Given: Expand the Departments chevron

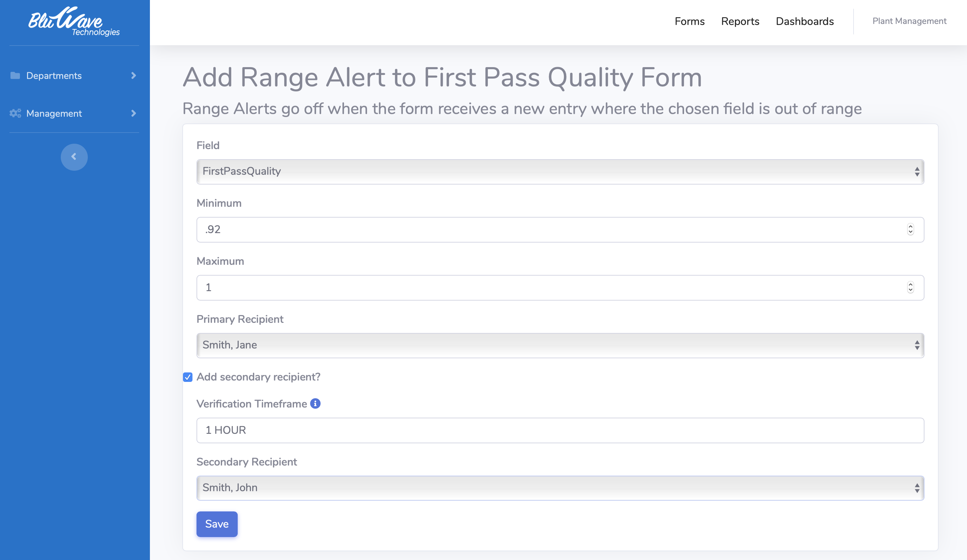Looking at the screenshot, I should point(134,76).
